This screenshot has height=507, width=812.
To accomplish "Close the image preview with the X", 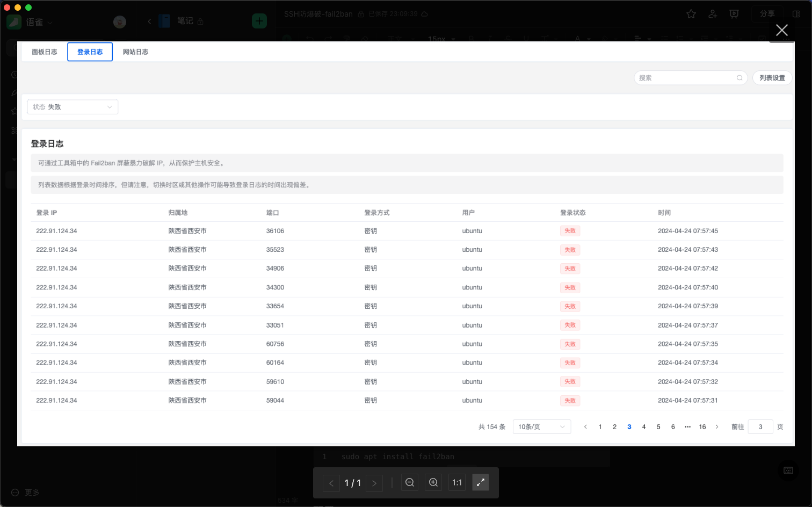I will (x=782, y=30).
